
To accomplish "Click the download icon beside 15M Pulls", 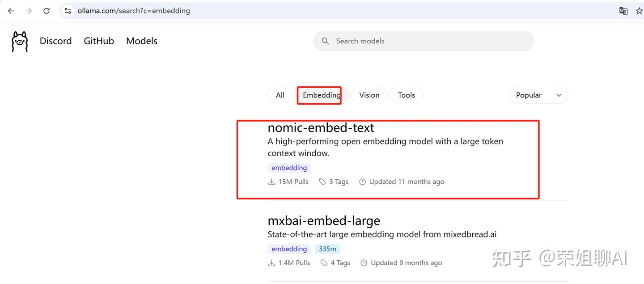I will coord(271,182).
